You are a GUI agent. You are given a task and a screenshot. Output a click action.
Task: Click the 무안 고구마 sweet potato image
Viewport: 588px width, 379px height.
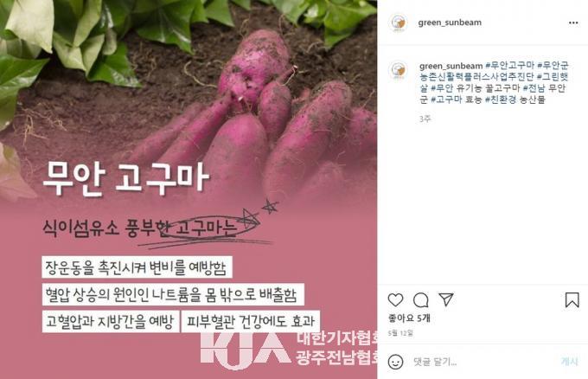189,189
